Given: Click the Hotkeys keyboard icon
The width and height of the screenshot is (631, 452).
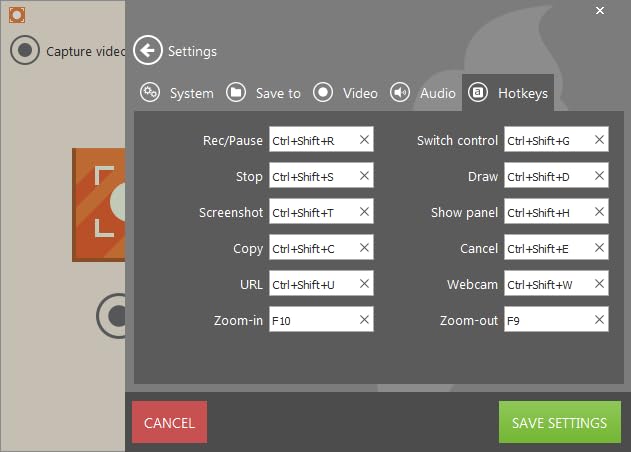Looking at the screenshot, I should (x=478, y=93).
